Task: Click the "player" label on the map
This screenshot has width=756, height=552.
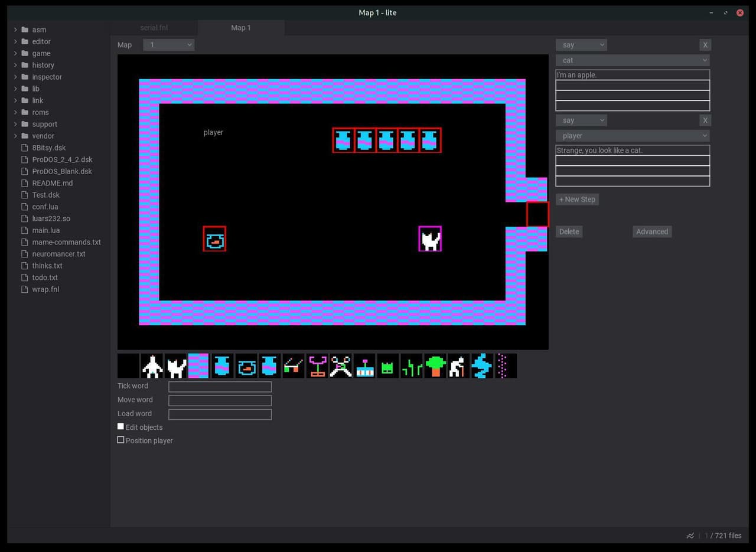Action: pyautogui.click(x=213, y=132)
